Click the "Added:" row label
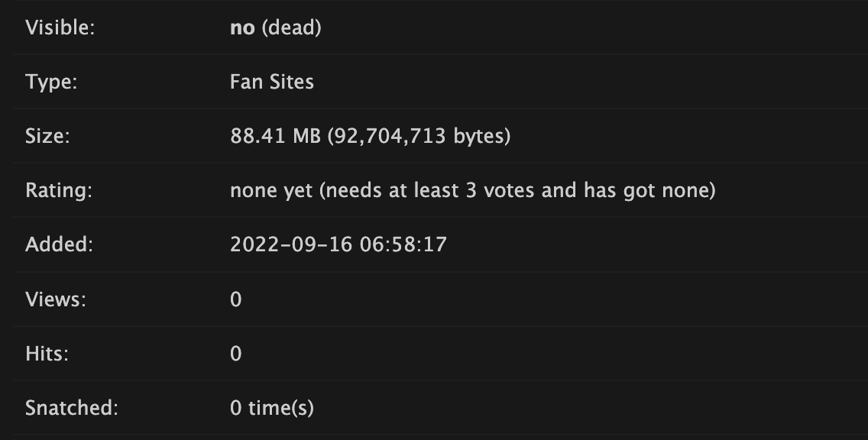Image resolution: width=868 pixels, height=440 pixels. [59, 244]
